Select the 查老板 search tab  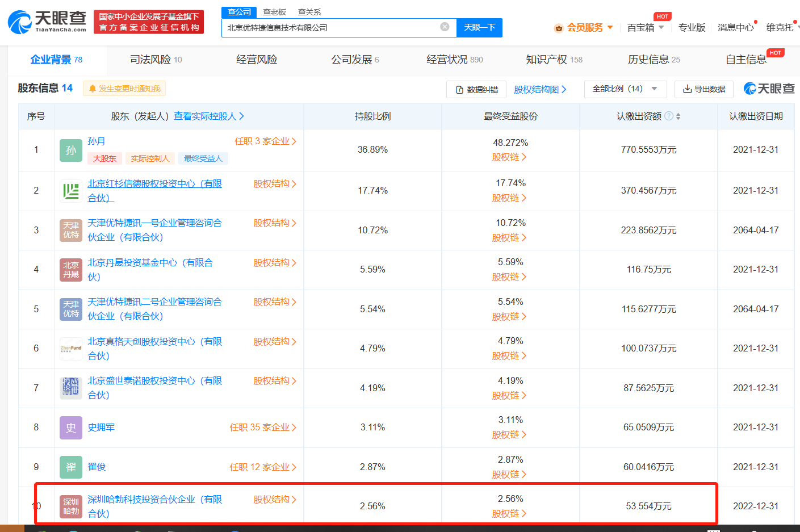[274, 12]
